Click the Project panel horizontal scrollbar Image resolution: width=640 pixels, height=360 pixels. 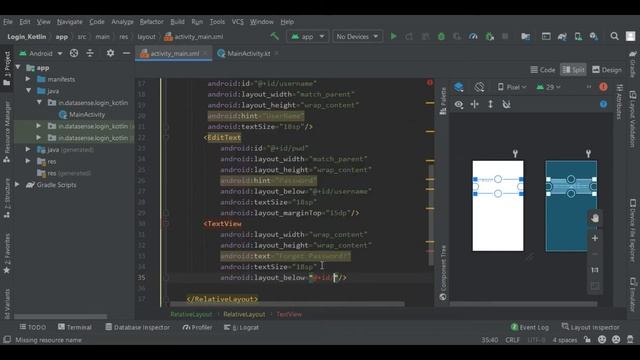pyautogui.click(x=60, y=317)
